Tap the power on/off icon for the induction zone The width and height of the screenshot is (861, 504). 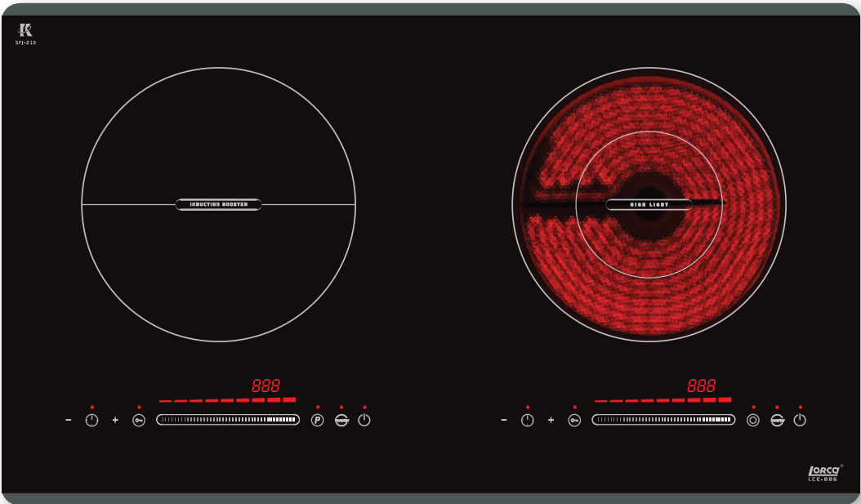coord(364,420)
